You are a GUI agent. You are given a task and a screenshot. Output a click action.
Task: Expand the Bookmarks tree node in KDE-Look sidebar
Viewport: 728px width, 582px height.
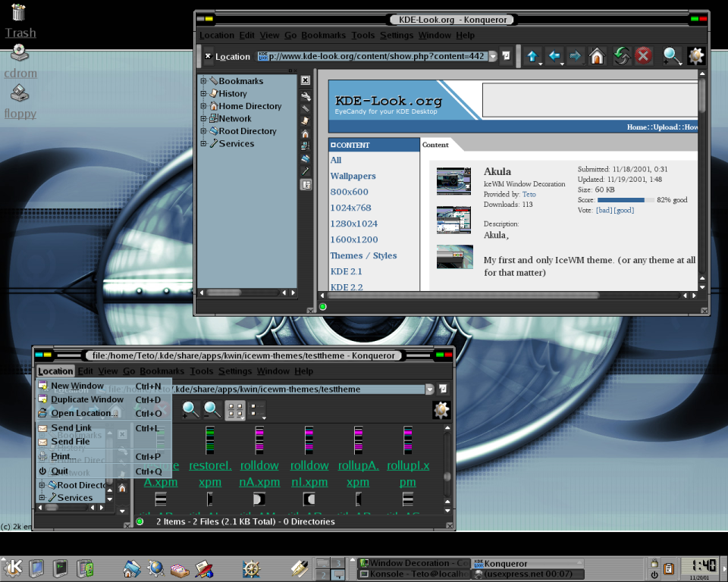tap(203, 81)
